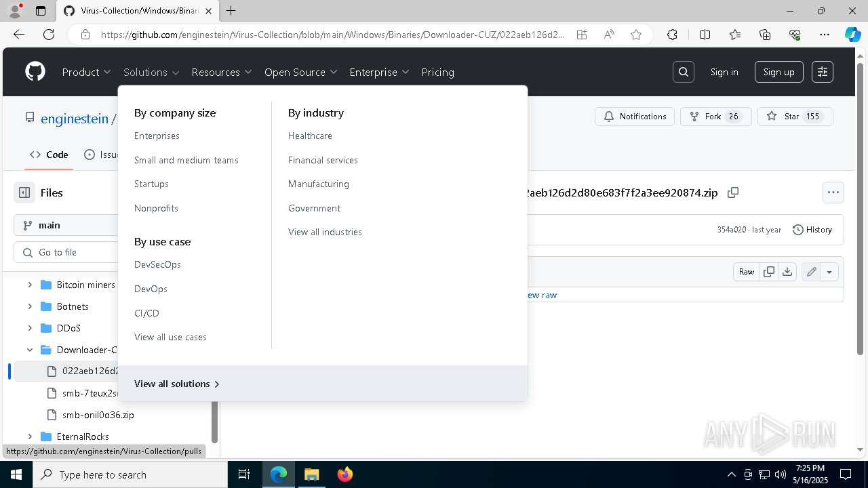Image resolution: width=868 pixels, height=488 pixels.
Task: Fork the repository button
Action: (x=716, y=117)
